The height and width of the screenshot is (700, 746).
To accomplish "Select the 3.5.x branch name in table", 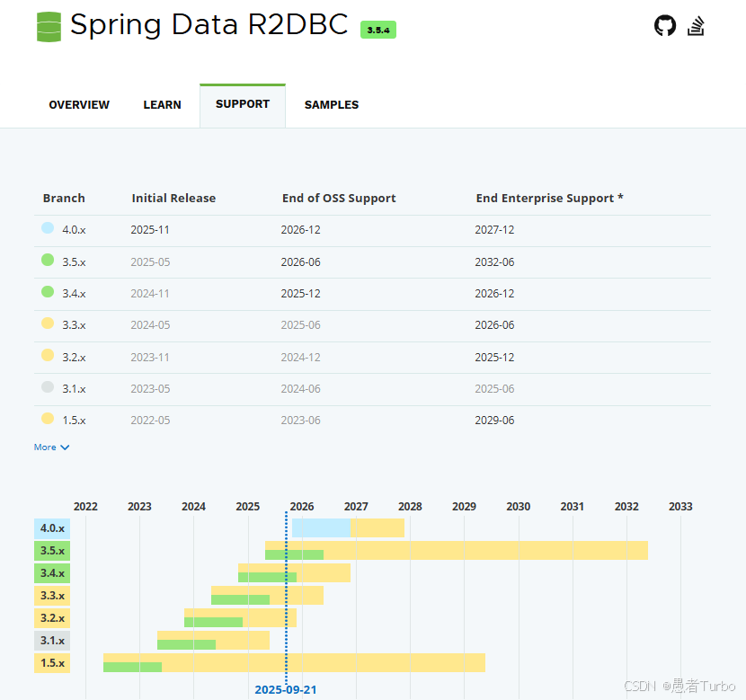I will point(74,262).
